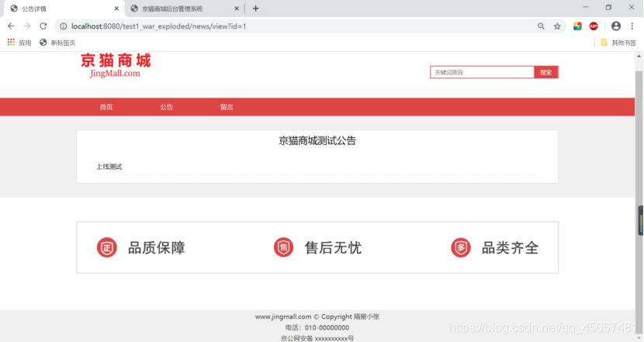
Task: Click the 电话 010-00000000 footer line
Action: 317,327
